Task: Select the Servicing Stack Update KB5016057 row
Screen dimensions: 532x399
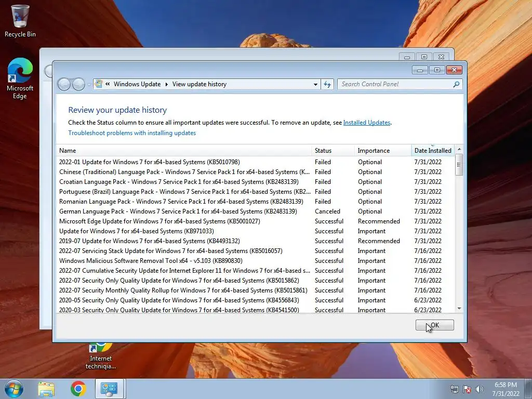Action: coord(255,251)
